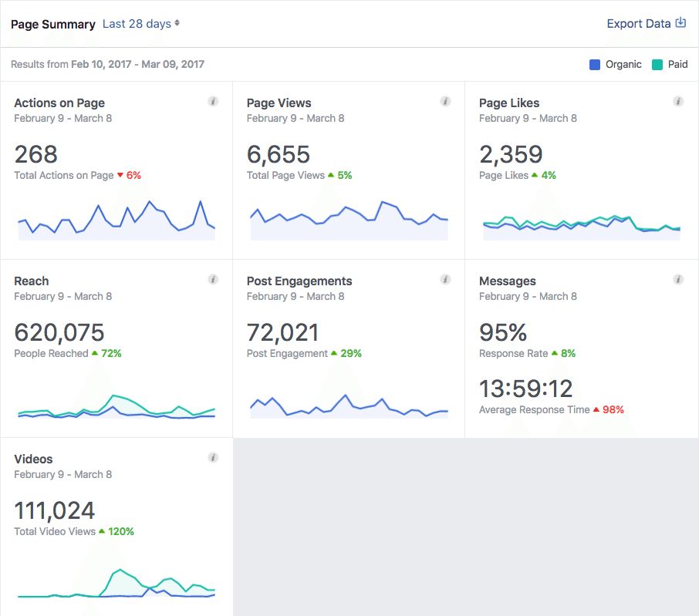
Task: Click the Actions on Page info icon
Action: [213, 100]
